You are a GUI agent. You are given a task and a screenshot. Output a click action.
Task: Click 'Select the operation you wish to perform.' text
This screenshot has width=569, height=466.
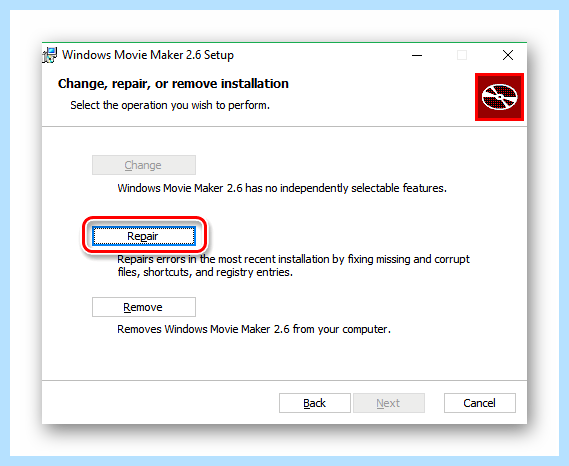(x=170, y=105)
